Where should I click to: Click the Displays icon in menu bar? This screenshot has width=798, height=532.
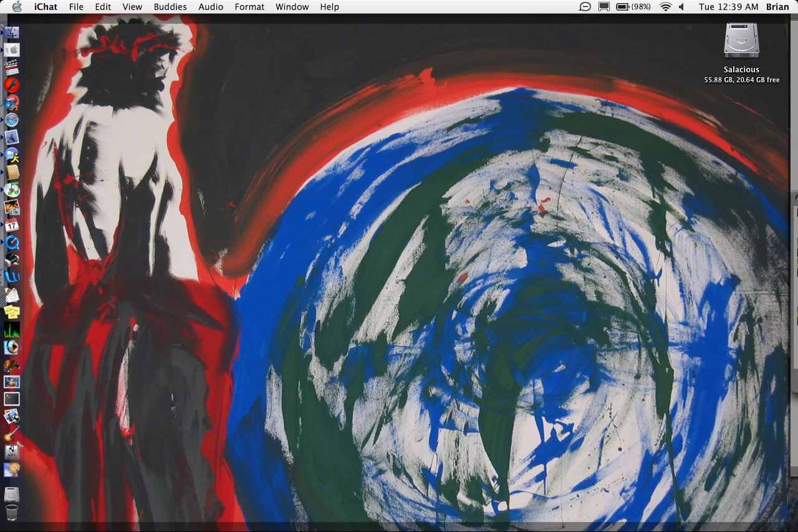[x=603, y=7]
